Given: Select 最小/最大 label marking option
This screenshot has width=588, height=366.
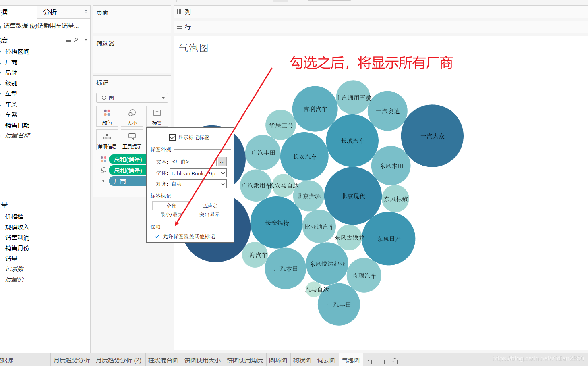Looking at the screenshot, I should point(171,214).
